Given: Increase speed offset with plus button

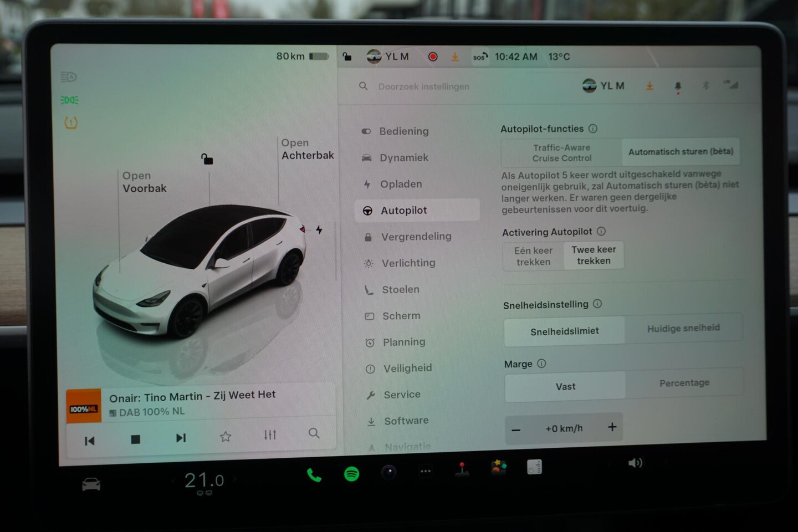Looking at the screenshot, I should [x=612, y=427].
